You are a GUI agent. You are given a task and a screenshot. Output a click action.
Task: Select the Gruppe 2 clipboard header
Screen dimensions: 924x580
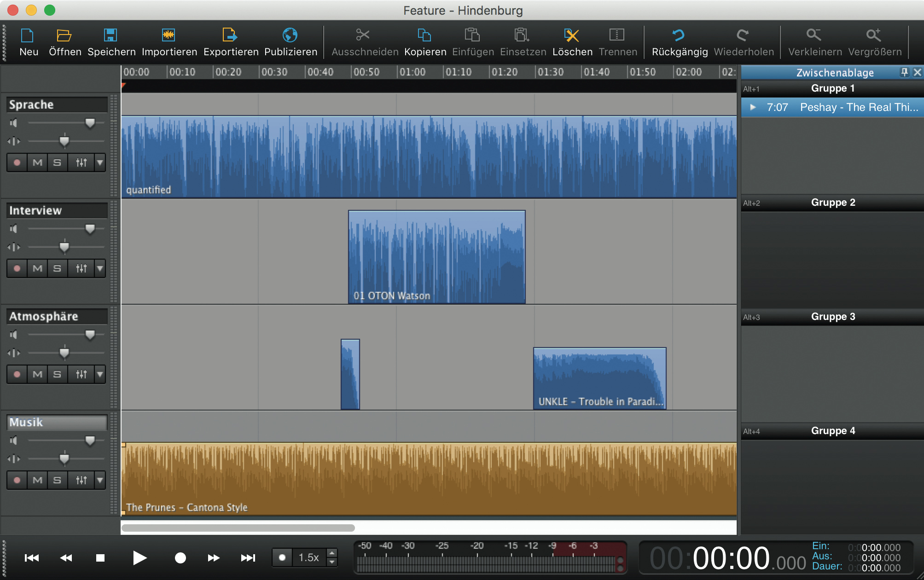[x=832, y=203]
